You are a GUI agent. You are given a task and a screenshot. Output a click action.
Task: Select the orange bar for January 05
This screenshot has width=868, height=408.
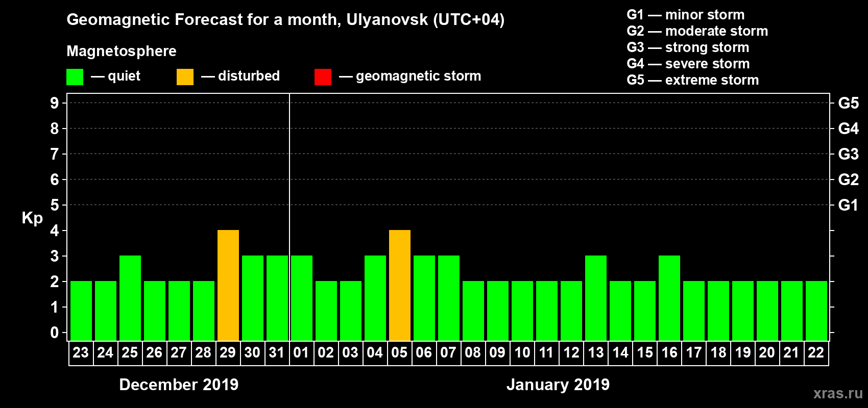coord(400,286)
